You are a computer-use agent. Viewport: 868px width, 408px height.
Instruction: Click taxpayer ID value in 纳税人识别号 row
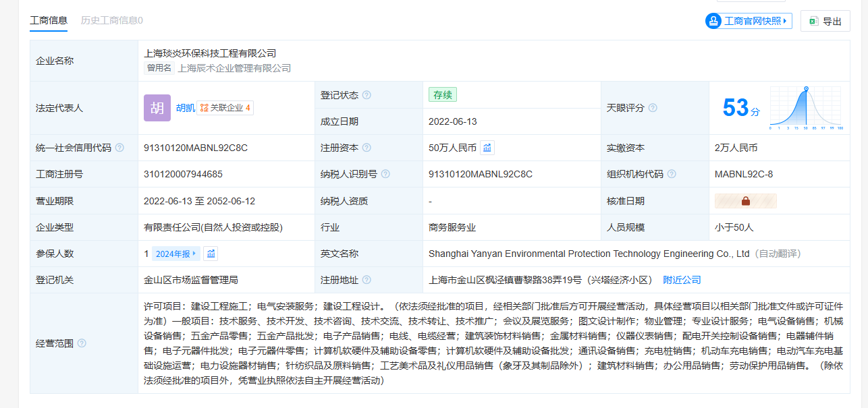pyautogui.click(x=481, y=174)
